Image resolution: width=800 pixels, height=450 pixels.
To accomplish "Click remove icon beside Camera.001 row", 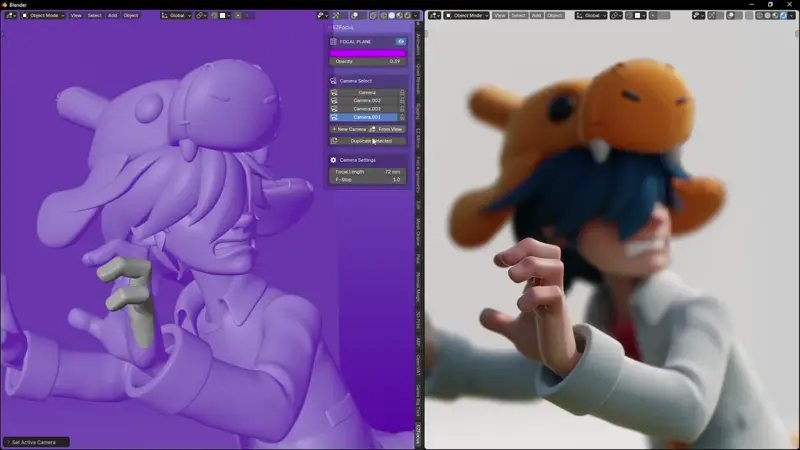I will coord(402,117).
